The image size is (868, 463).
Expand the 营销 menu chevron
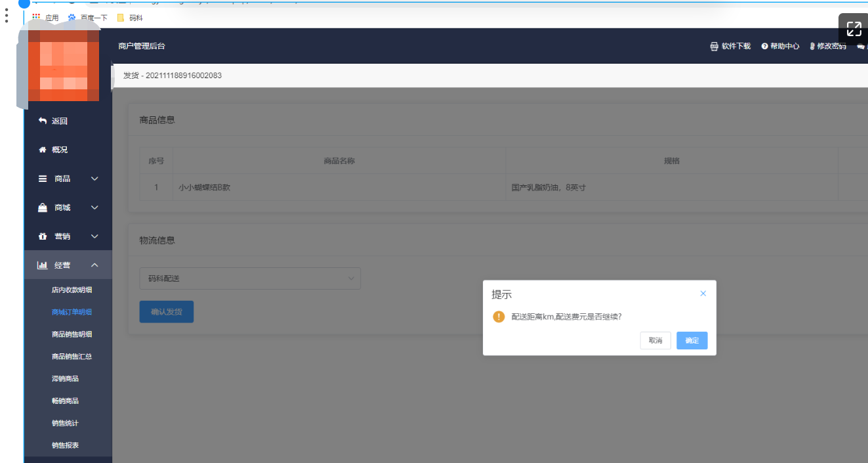pos(94,236)
